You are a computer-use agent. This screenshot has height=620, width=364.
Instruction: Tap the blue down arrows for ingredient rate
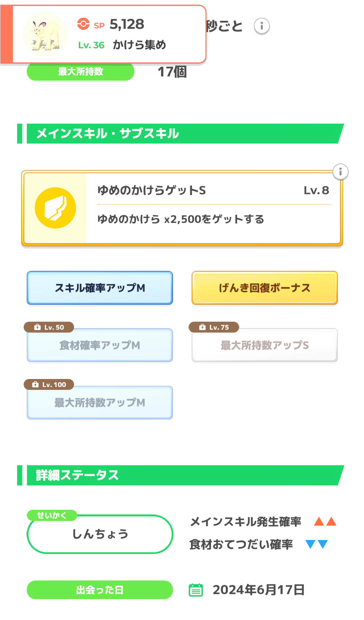coord(316,544)
